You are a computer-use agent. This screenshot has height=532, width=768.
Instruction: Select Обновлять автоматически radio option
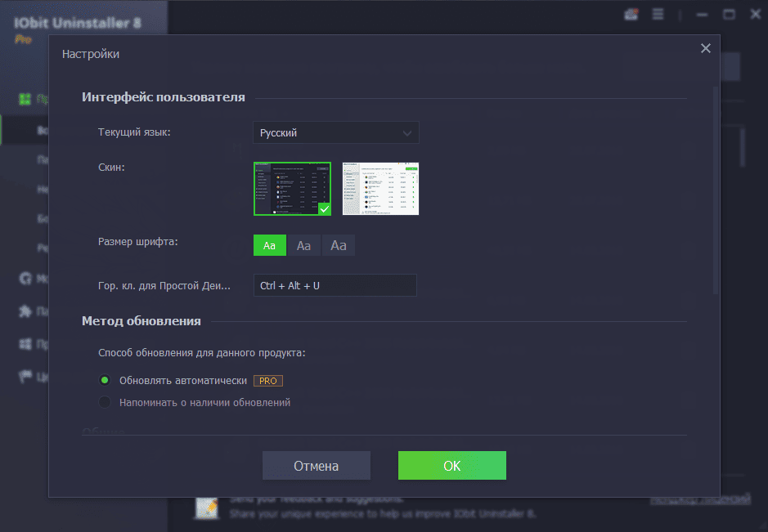[x=105, y=380]
